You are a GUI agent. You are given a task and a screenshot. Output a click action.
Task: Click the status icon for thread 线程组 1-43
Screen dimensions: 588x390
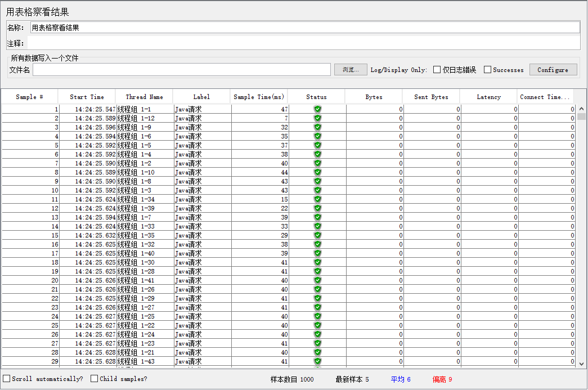317,361
